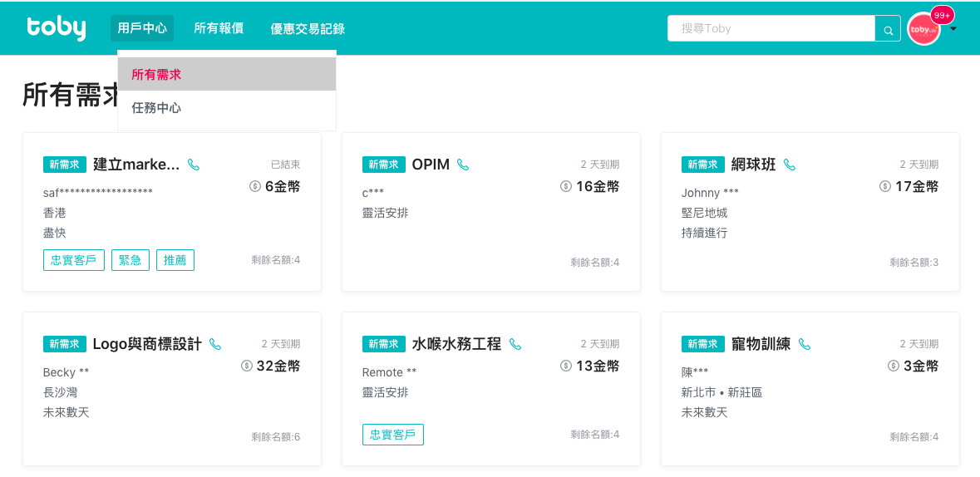Click the 堅尼地城 location text
Screen dimensions: 980x477
click(704, 214)
